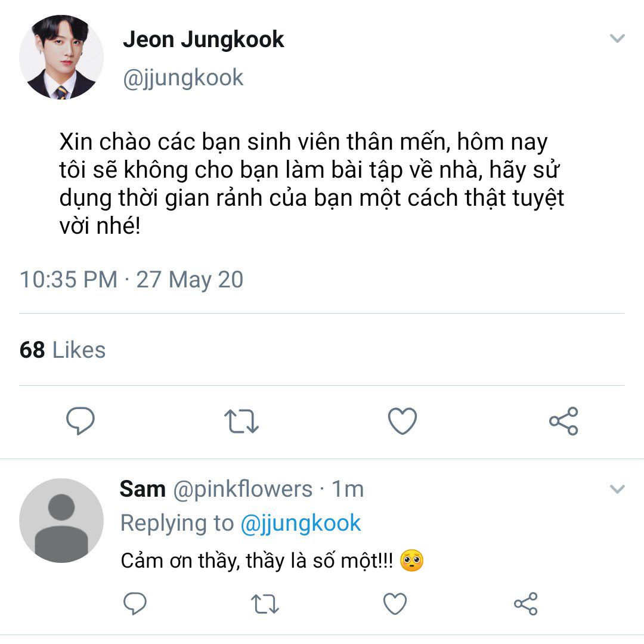Image resolution: width=644 pixels, height=644 pixels.
Task: Open the tweet author's profile picture
Action: pos(61,58)
